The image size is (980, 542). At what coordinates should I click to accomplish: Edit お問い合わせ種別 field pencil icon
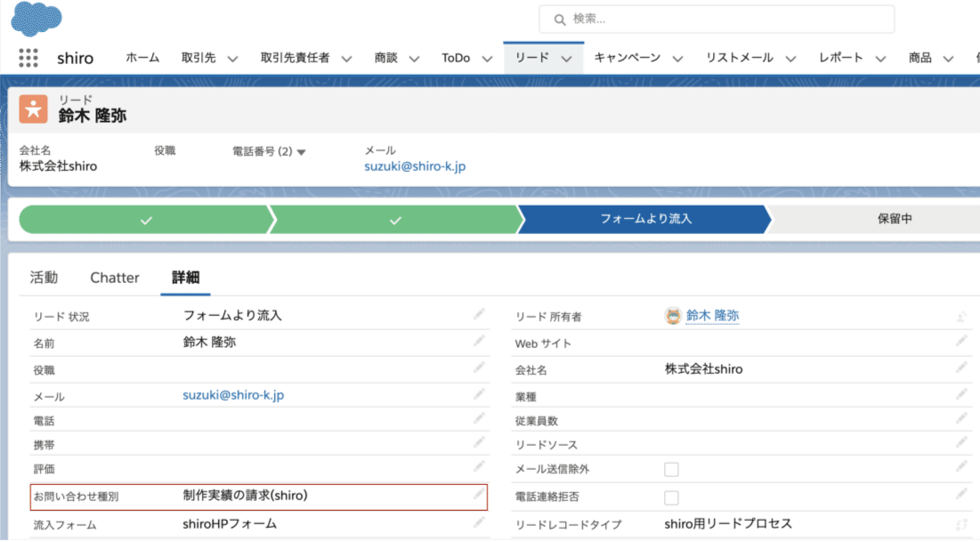(x=479, y=495)
